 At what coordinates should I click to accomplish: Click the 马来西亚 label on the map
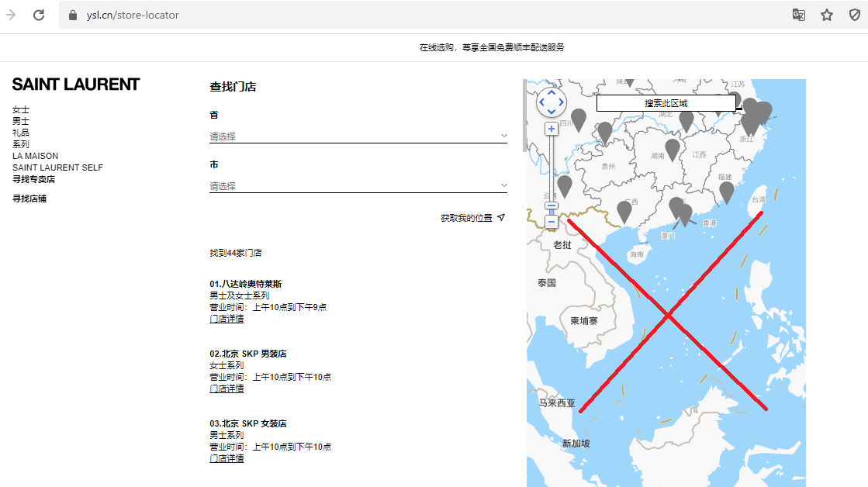point(558,403)
